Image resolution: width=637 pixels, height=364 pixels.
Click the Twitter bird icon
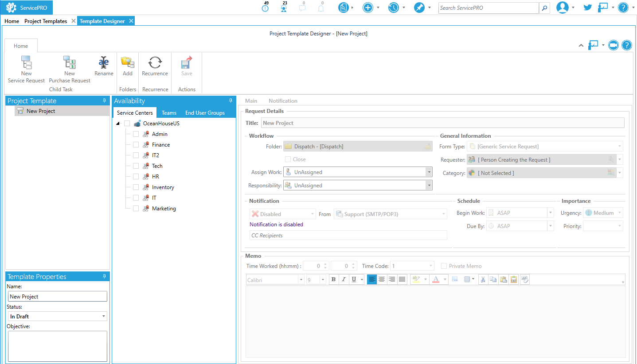(x=588, y=8)
